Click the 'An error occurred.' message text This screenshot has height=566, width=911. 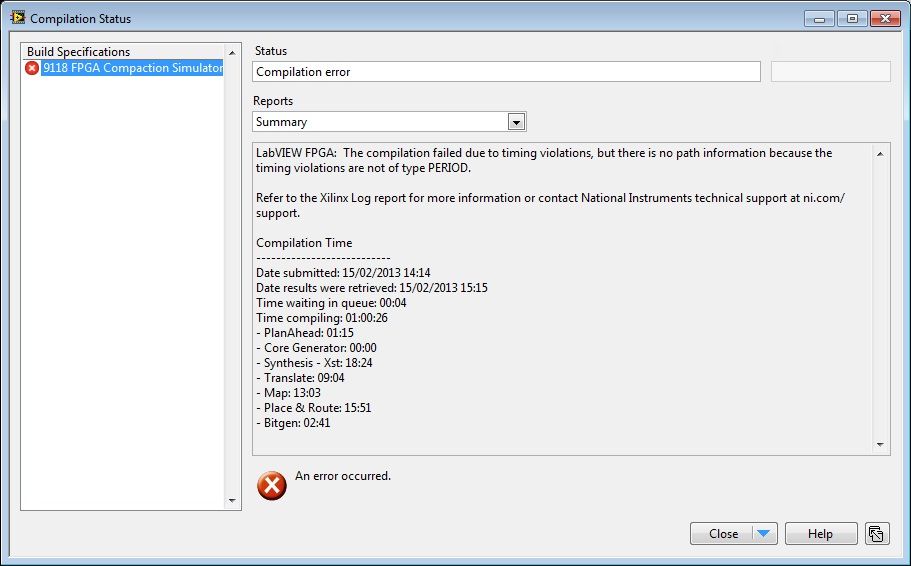point(343,476)
